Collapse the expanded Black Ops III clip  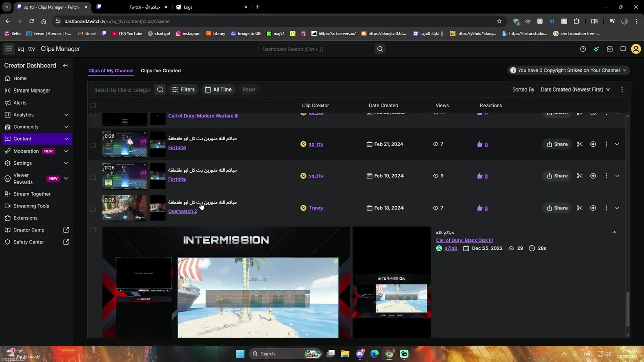[x=614, y=232]
